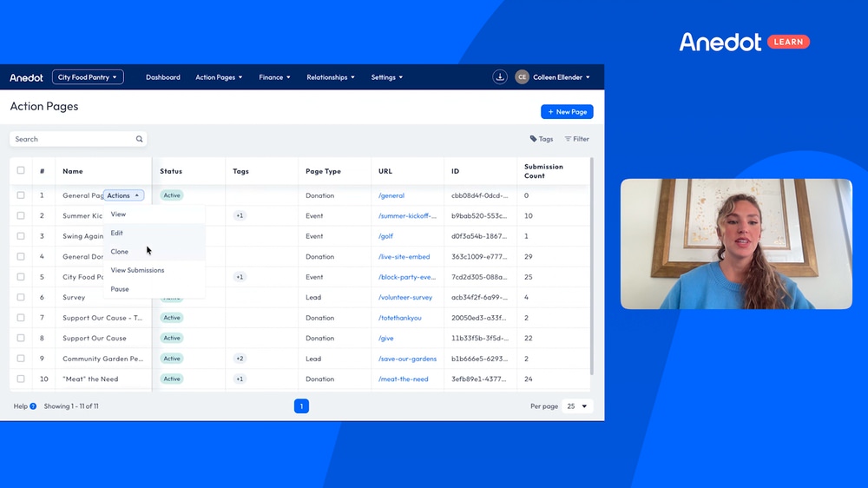Toggle the select-all checkbox in header
The width and height of the screenshot is (868, 488).
pos(21,170)
